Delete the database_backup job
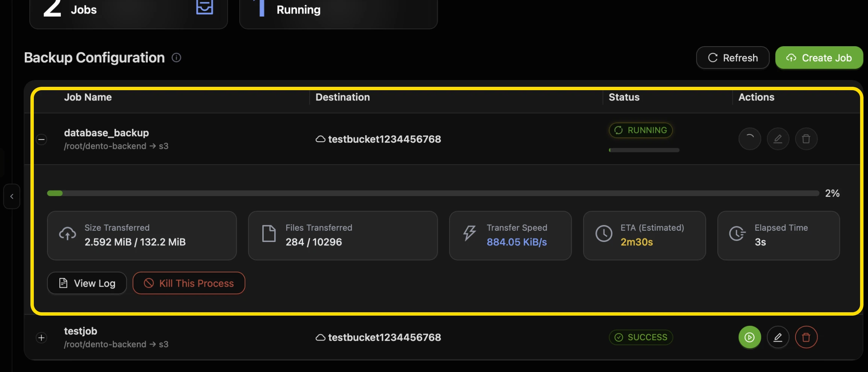Image resolution: width=868 pixels, height=372 pixels. (x=806, y=139)
